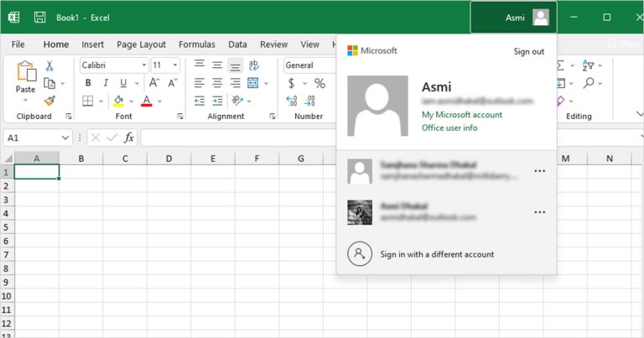
Task: Click the yellow Fill Color bucket
Action: pos(119,101)
